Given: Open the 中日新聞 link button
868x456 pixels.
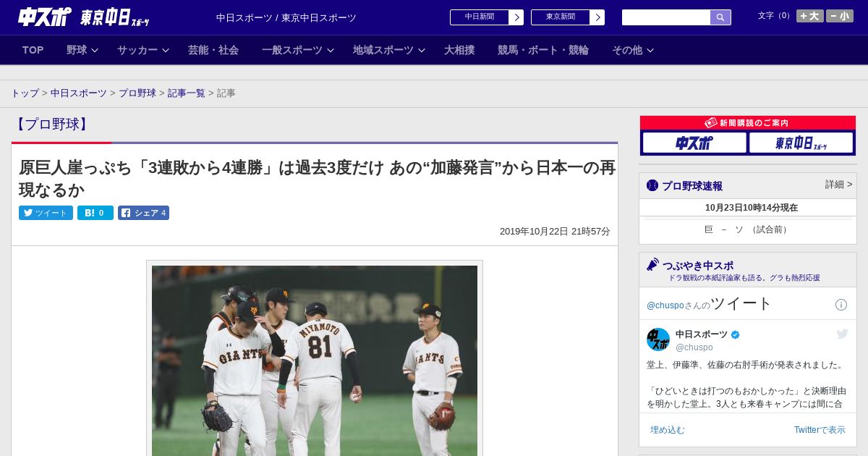Looking at the screenshot, I should point(480,17).
